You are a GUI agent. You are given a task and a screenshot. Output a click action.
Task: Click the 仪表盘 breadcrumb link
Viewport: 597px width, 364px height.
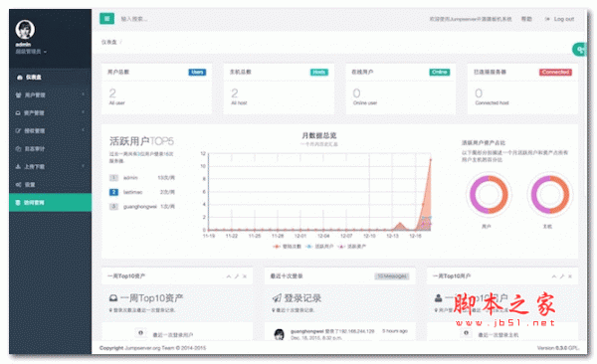(109, 42)
